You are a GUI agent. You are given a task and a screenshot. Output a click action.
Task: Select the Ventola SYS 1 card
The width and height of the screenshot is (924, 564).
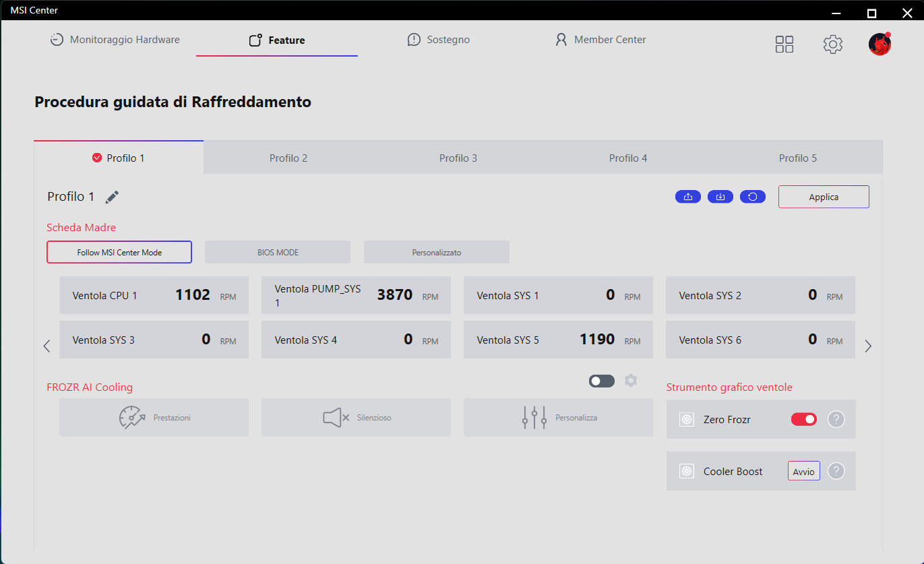[558, 295]
